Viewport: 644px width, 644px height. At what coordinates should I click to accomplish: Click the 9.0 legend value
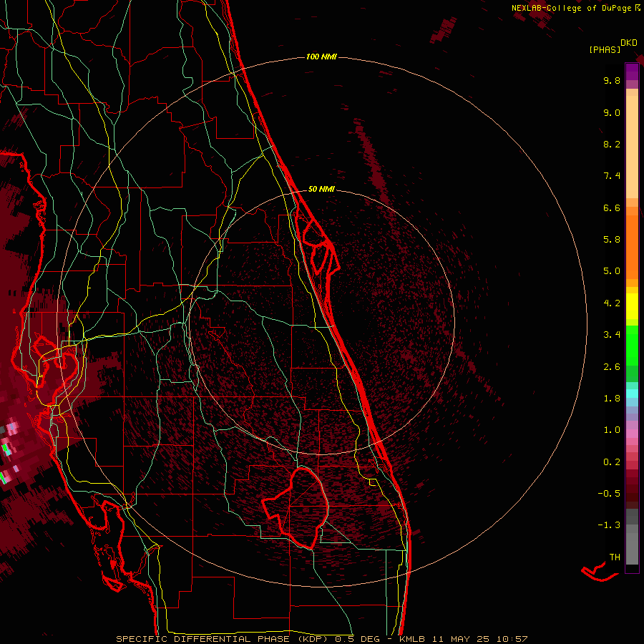[x=612, y=112]
